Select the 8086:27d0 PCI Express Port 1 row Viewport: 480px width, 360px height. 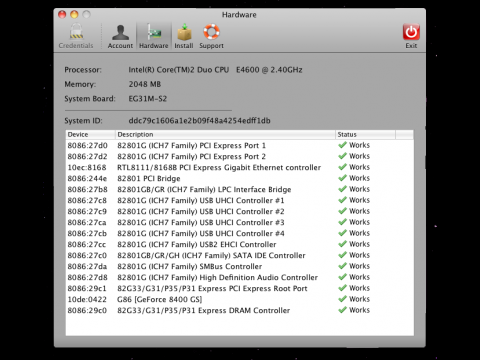click(240, 145)
